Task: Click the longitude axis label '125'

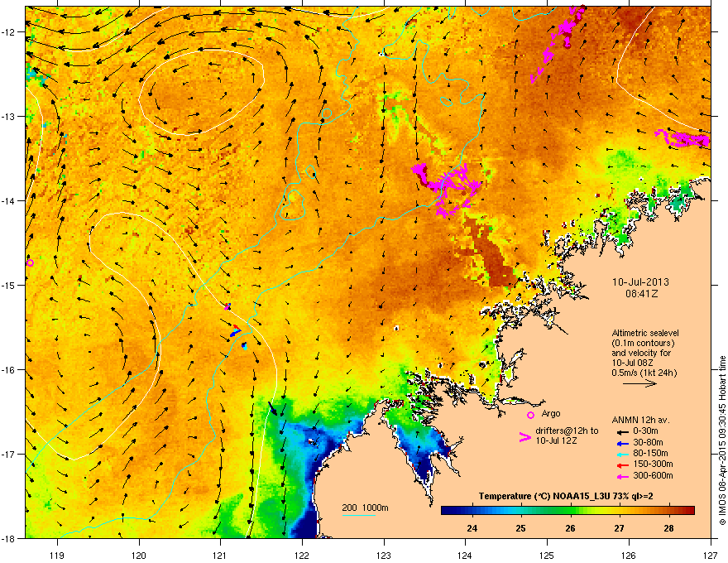Action: (548, 556)
